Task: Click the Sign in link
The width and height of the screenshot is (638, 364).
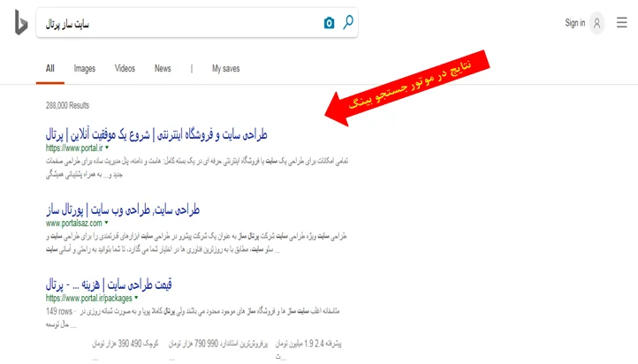Action: click(x=575, y=23)
